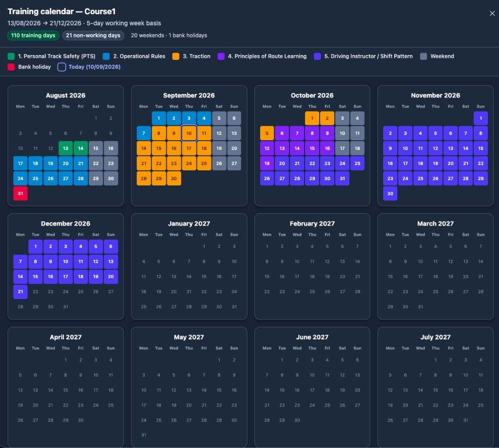
Task: Click the blue Operational Rules legend swatch
Action: pyautogui.click(x=106, y=56)
